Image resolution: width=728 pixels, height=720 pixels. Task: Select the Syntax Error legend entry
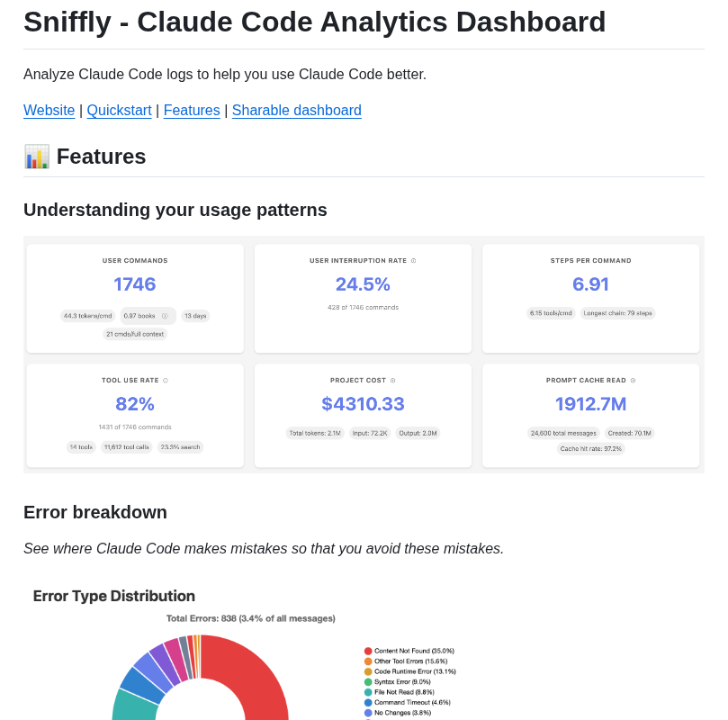click(x=398, y=682)
